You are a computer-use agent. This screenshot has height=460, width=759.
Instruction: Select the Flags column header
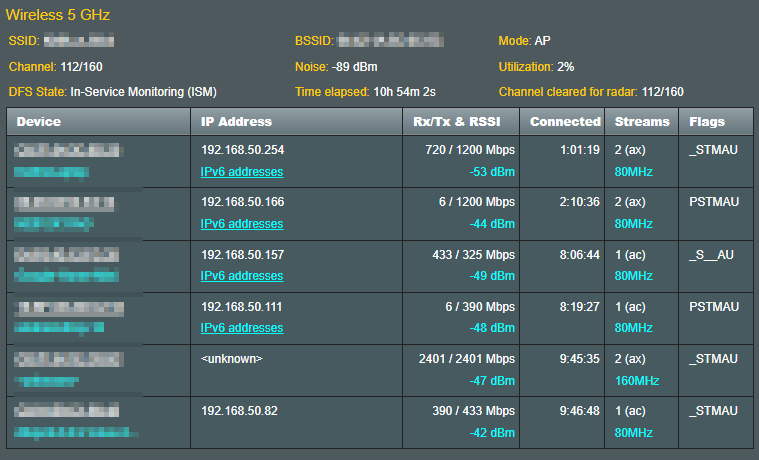(x=707, y=122)
